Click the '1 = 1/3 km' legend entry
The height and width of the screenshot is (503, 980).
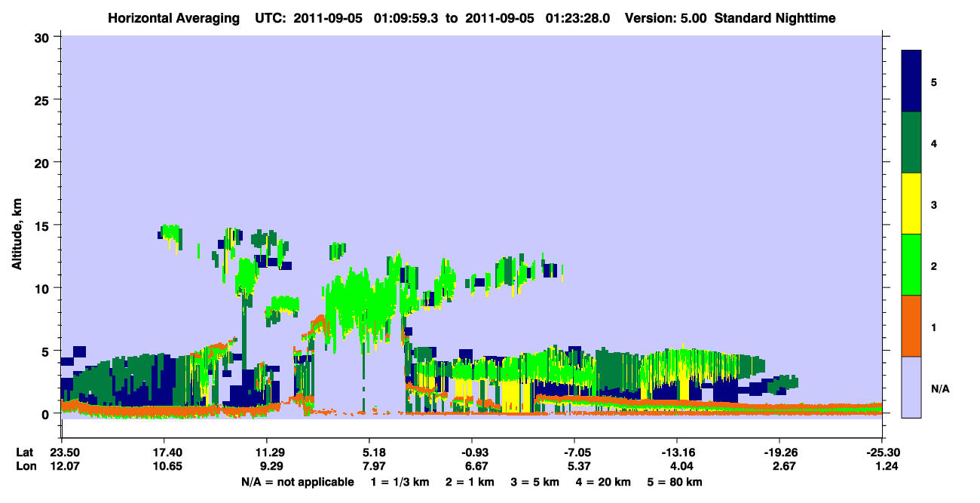400,482
